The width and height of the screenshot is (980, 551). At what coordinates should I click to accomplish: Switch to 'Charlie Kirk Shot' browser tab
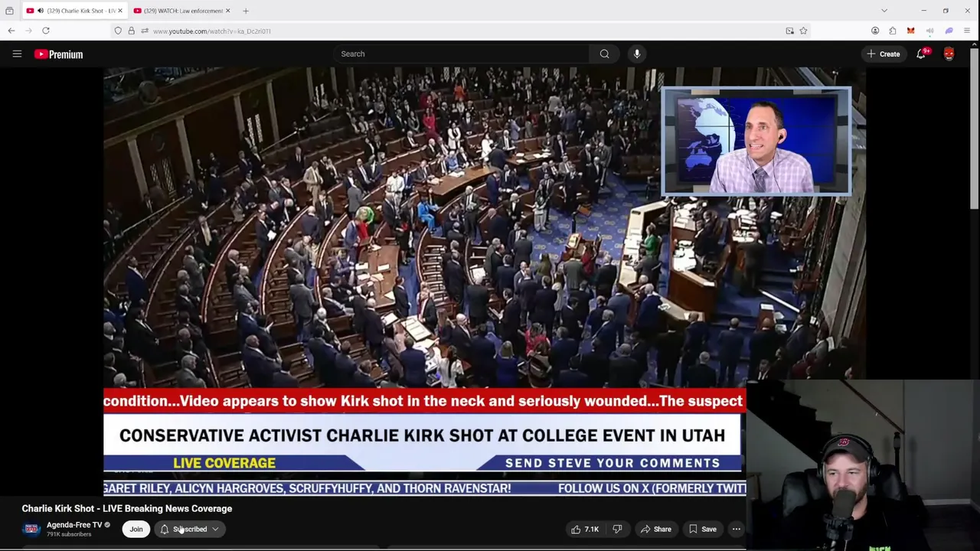coord(75,11)
